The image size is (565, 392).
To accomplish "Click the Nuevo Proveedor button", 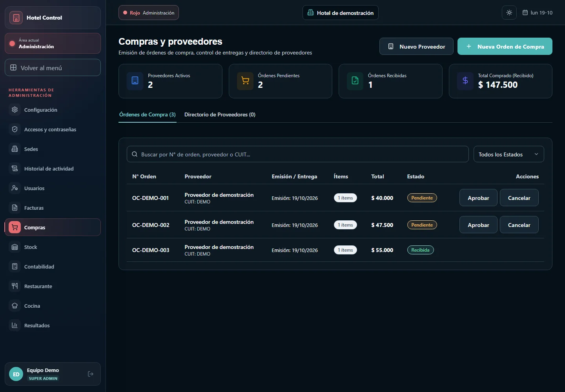I will click(x=416, y=46).
